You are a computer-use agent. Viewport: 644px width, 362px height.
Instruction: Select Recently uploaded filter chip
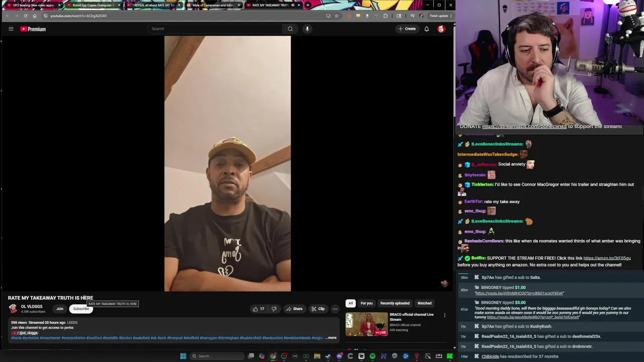tap(395, 303)
